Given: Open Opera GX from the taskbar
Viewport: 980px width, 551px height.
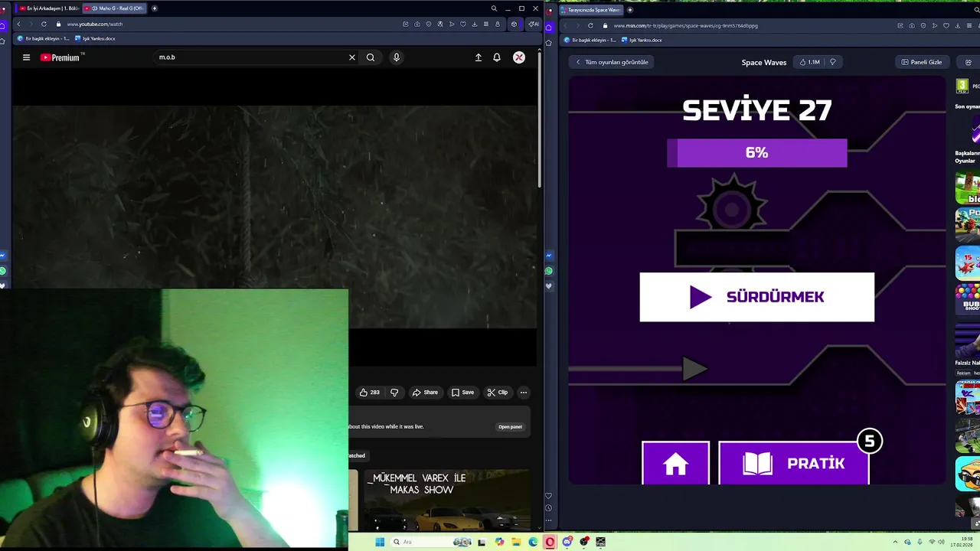Looking at the screenshot, I should click(x=550, y=542).
